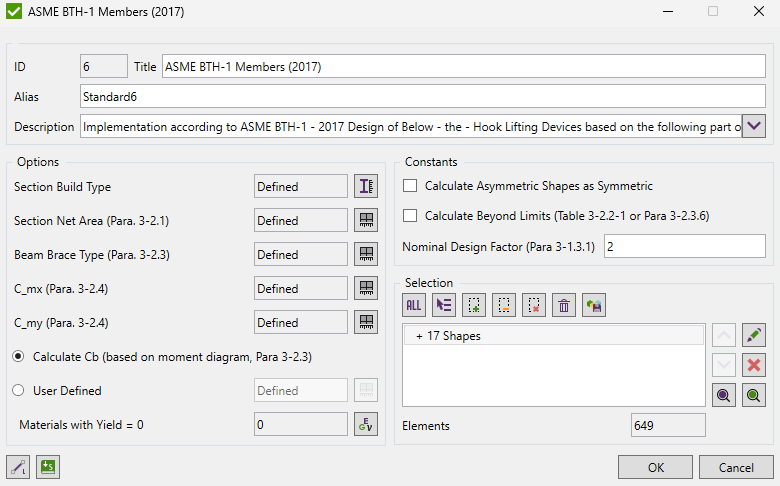Click the ALL selection icon
The width and height of the screenshot is (780, 486).
(414, 306)
